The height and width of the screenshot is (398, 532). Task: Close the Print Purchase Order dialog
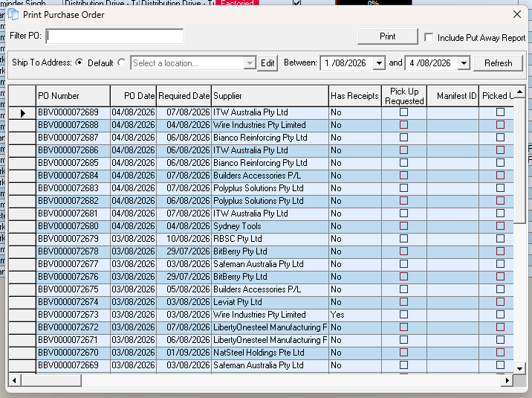pos(517,14)
